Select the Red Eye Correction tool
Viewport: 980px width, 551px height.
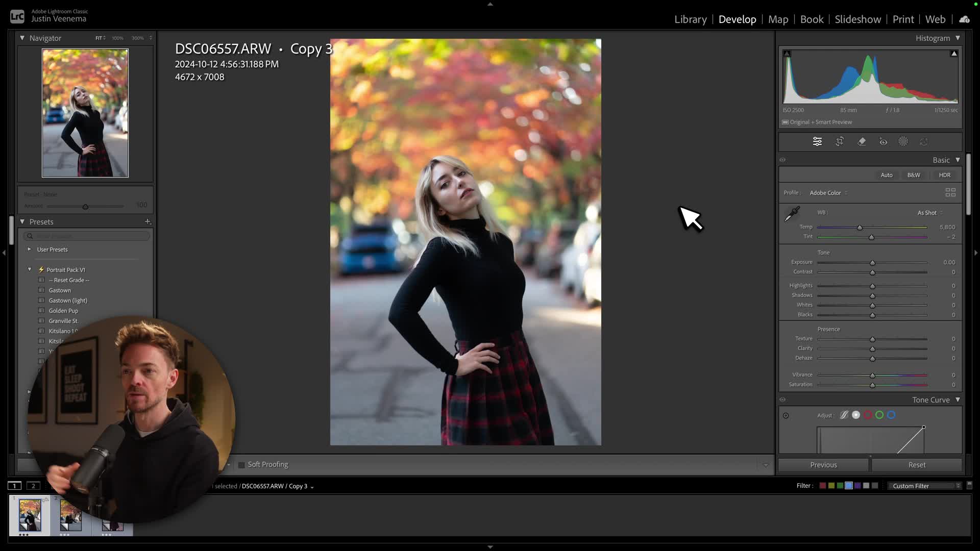click(884, 141)
